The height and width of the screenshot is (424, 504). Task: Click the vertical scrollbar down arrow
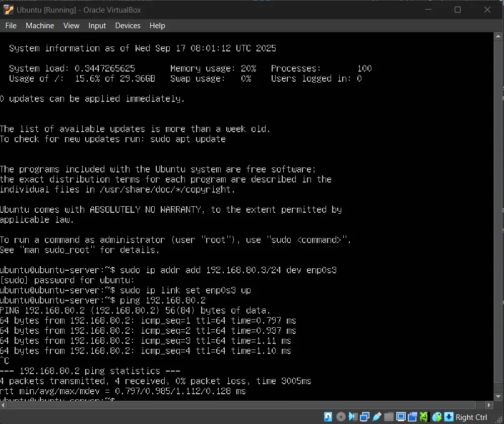pyautogui.click(x=499, y=396)
